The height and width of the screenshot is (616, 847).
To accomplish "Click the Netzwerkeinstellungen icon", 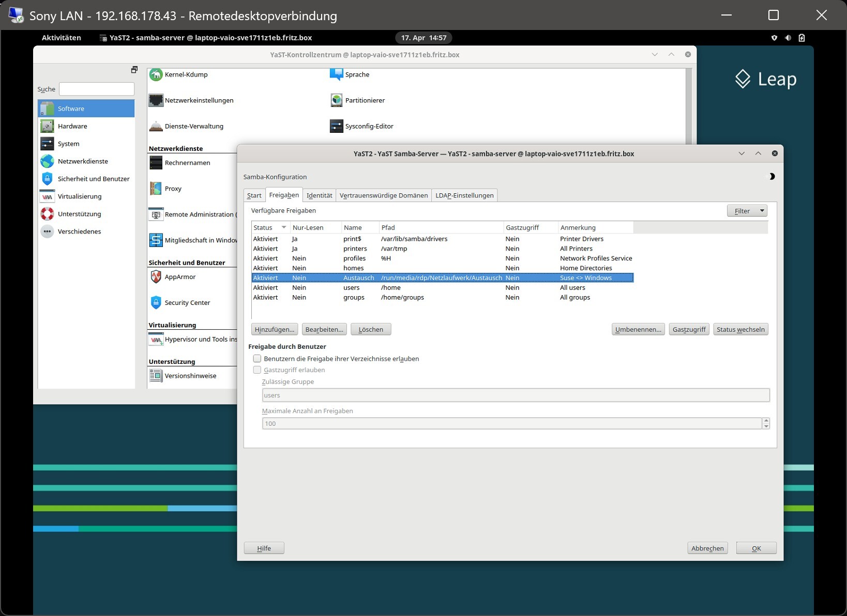I will coord(156,100).
